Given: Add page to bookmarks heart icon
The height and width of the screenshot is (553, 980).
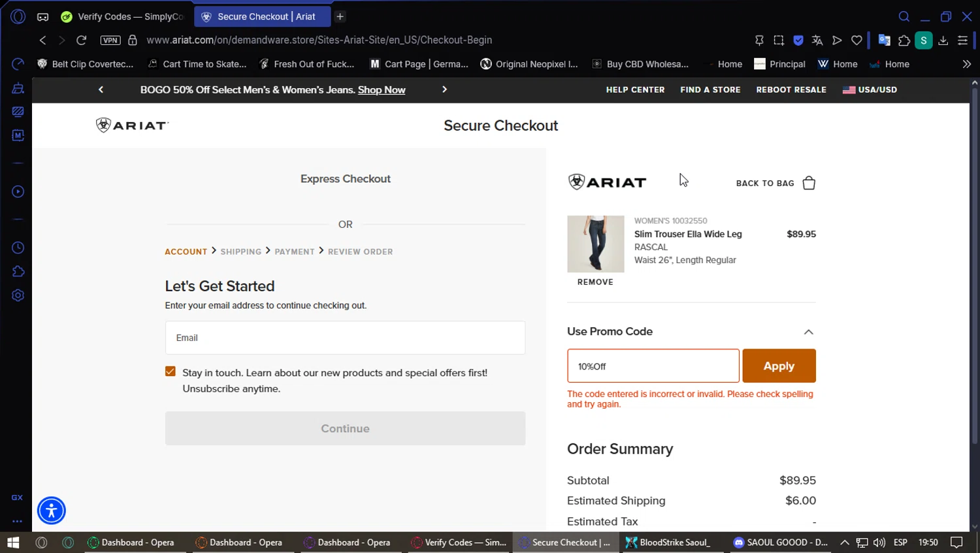Looking at the screenshot, I should point(857,40).
